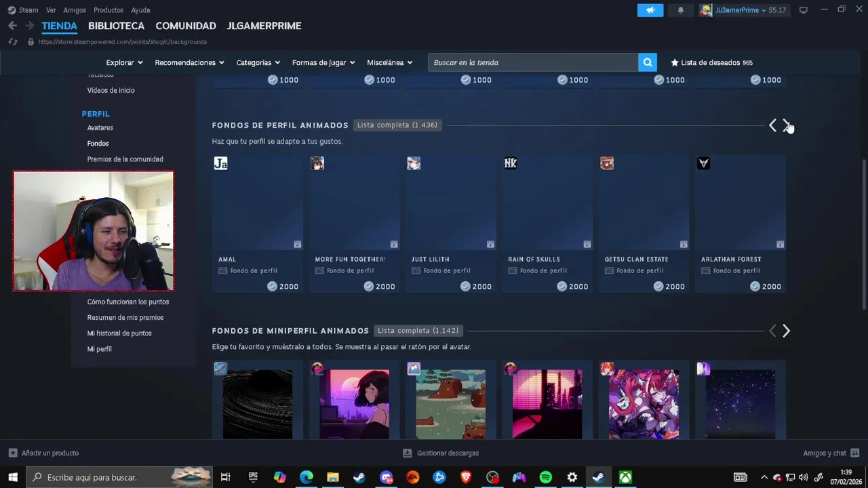Open Spotify in the taskbar

pyautogui.click(x=546, y=477)
